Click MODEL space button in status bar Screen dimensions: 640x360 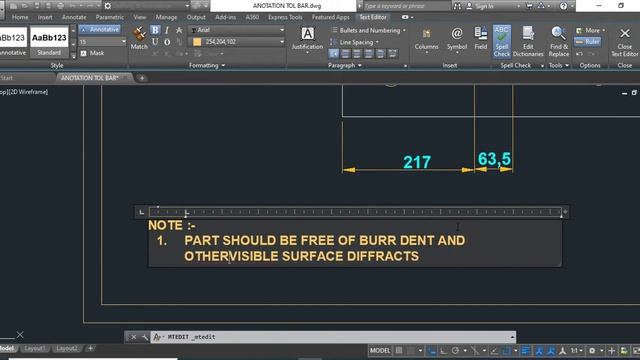tap(380, 351)
